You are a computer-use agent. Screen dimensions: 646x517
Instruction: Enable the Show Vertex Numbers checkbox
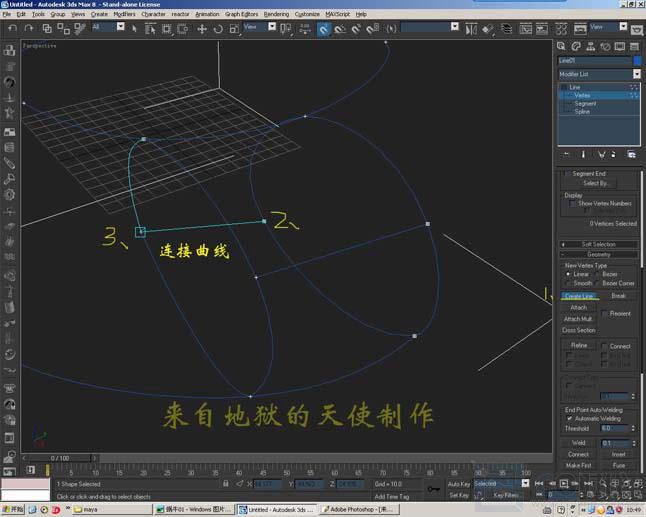(x=572, y=204)
